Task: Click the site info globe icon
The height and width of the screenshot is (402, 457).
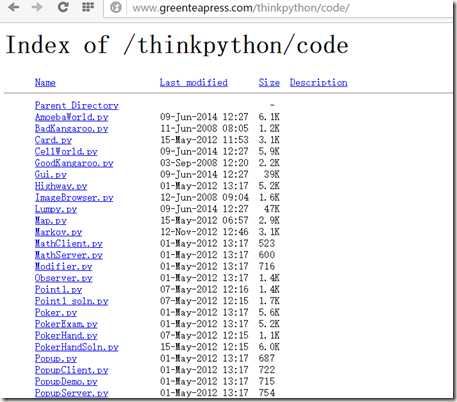Action: [115, 7]
